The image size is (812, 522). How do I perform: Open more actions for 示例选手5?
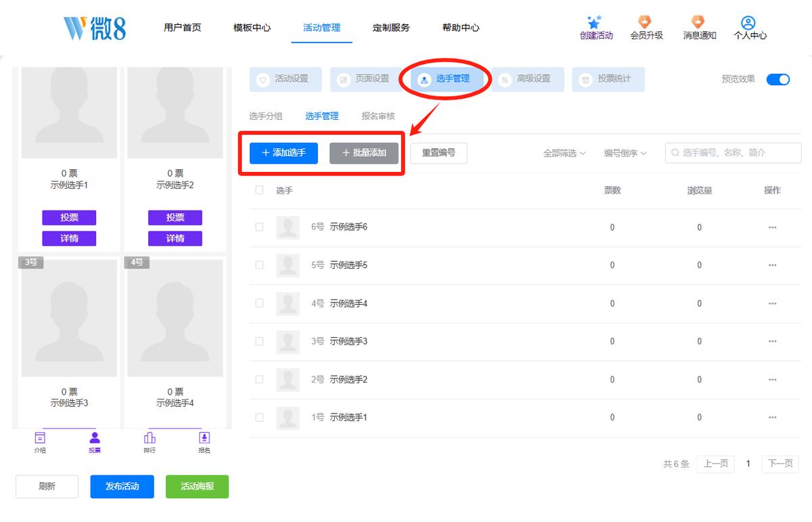[772, 265]
